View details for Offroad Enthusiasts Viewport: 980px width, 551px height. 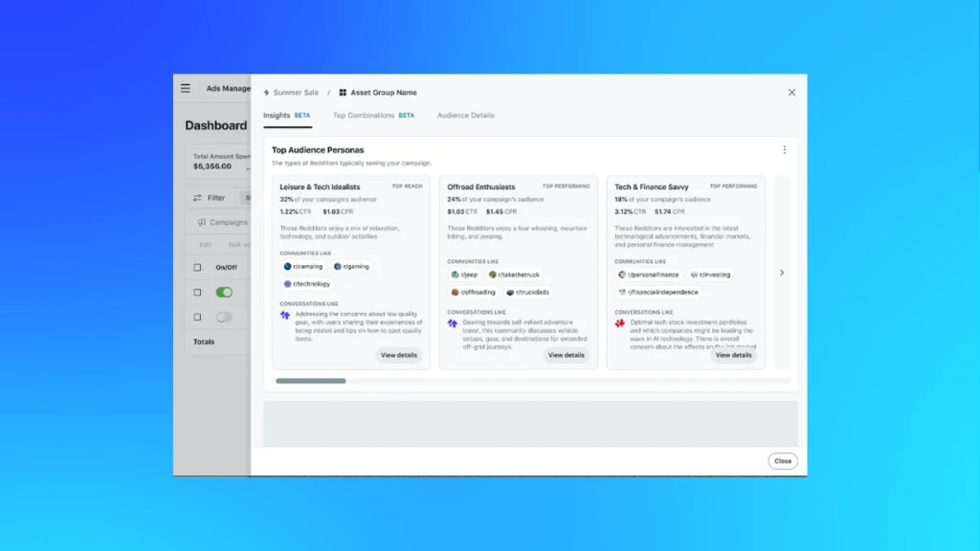click(x=567, y=356)
